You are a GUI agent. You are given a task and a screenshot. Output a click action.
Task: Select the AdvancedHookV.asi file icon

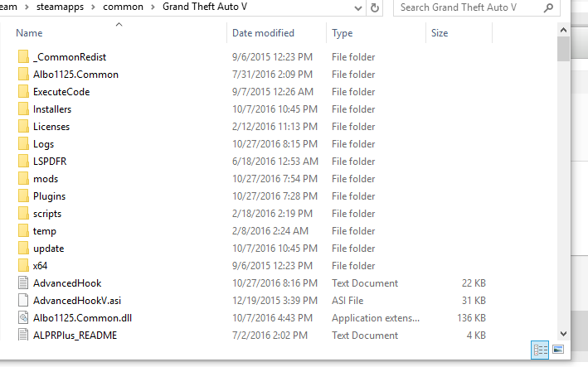pyautogui.click(x=22, y=301)
